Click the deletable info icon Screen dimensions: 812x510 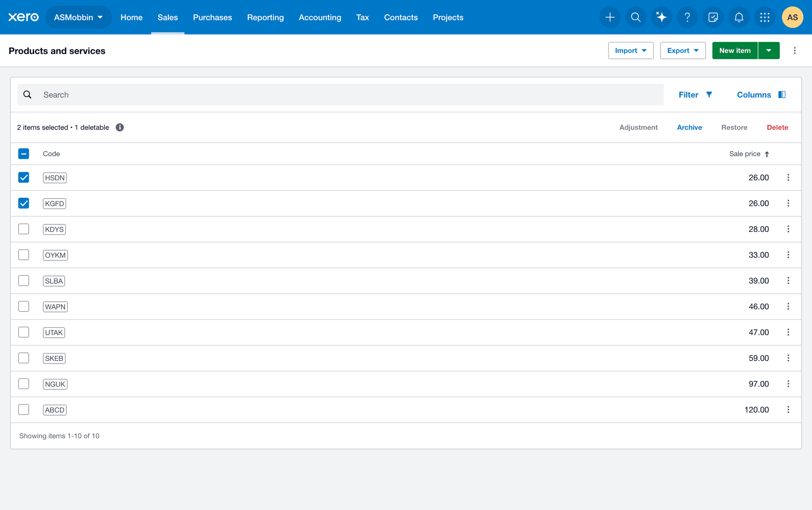click(x=120, y=127)
